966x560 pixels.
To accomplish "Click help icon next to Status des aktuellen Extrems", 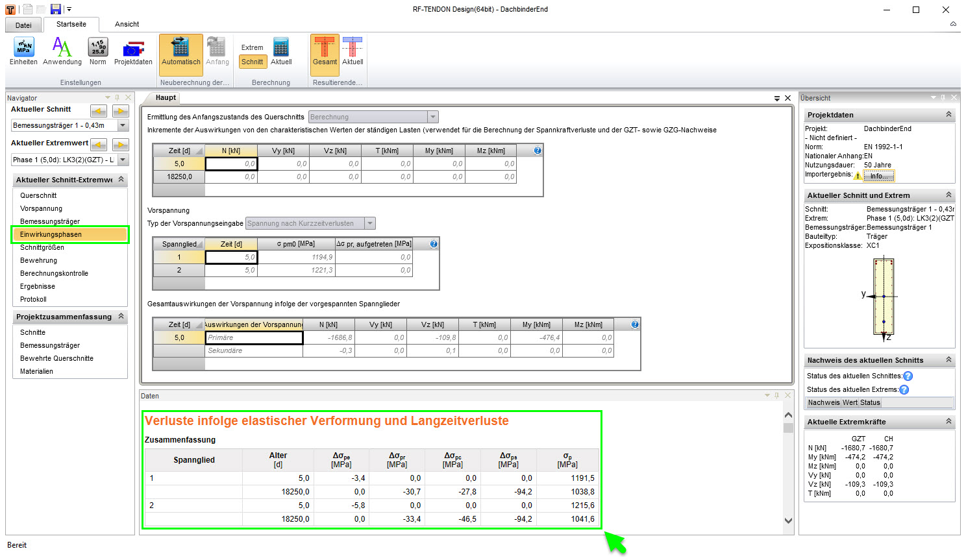I will tap(904, 389).
